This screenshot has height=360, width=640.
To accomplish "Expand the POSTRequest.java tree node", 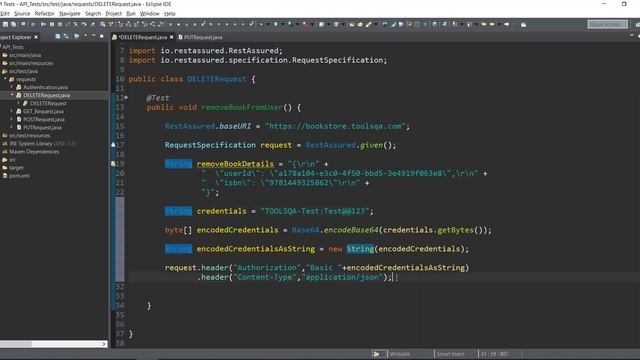I will [x=12, y=119].
